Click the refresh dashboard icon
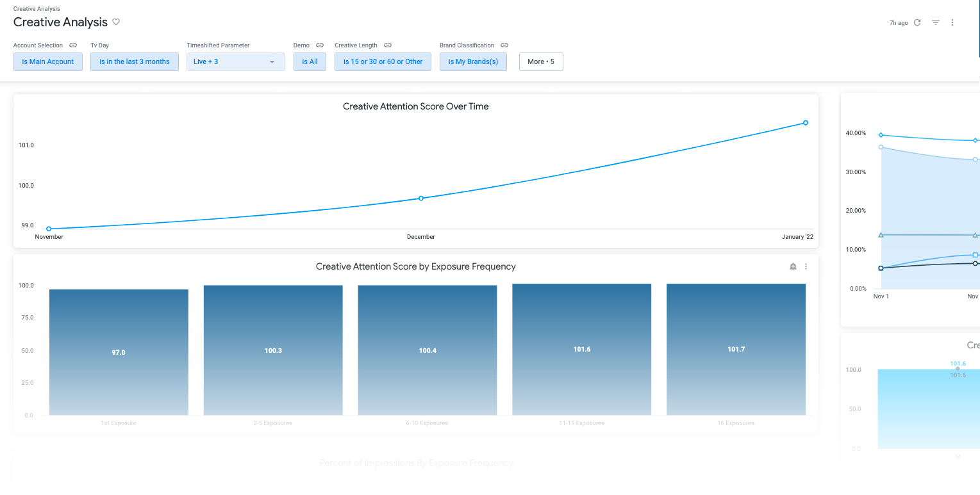 point(917,22)
